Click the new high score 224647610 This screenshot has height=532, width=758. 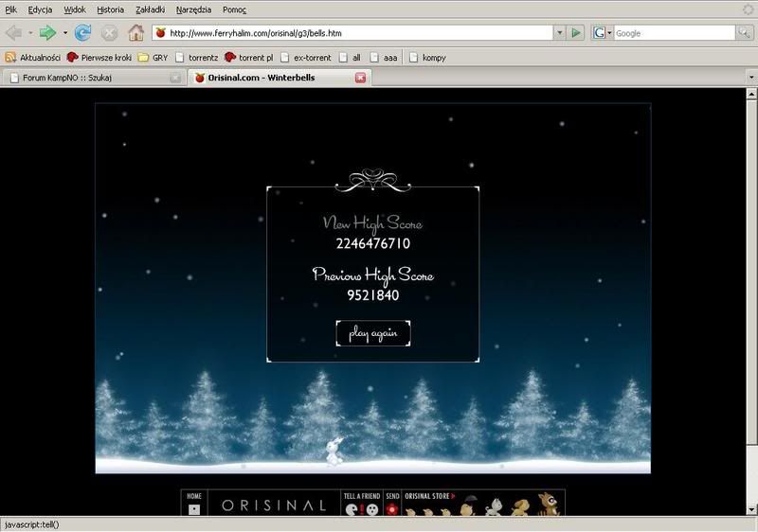pyautogui.click(x=373, y=243)
